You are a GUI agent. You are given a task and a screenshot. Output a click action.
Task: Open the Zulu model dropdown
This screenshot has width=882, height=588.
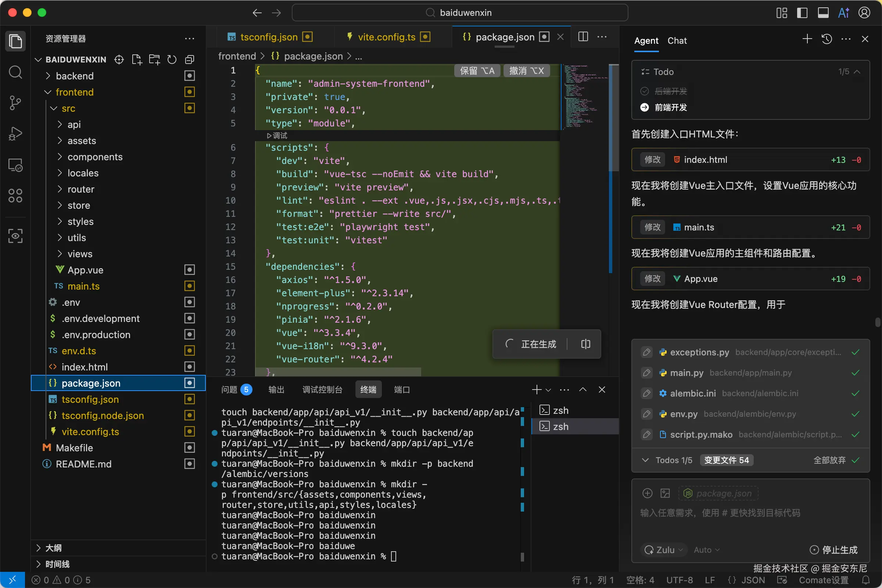(x=664, y=550)
